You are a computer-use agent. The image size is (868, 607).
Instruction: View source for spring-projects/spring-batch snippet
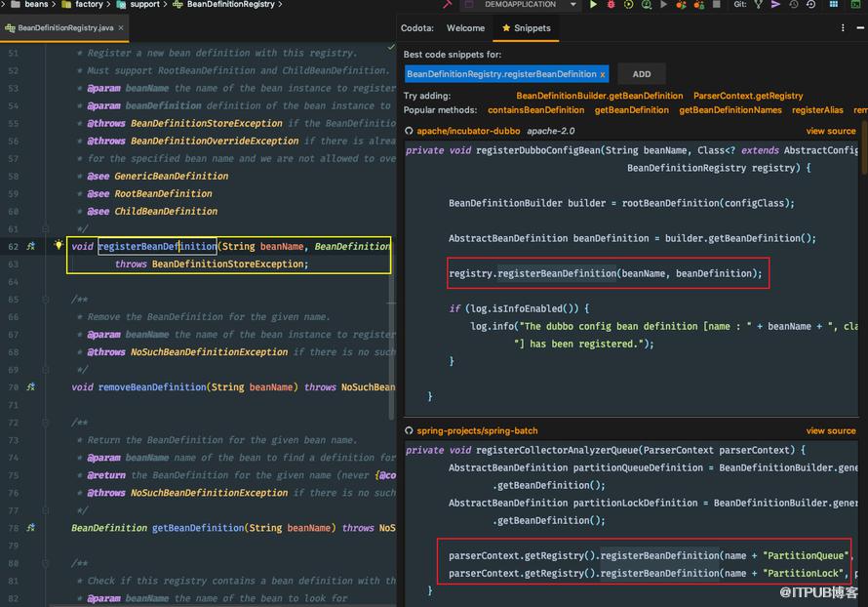(830, 431)
